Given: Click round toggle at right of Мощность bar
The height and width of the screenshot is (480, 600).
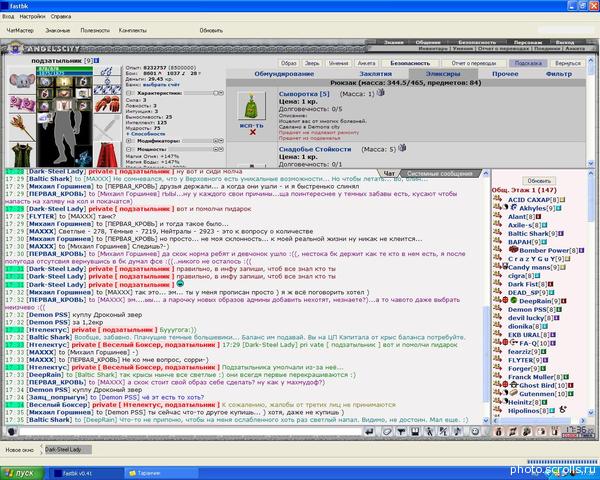Looking at the screenshot, I should click(x=218, y=149).
